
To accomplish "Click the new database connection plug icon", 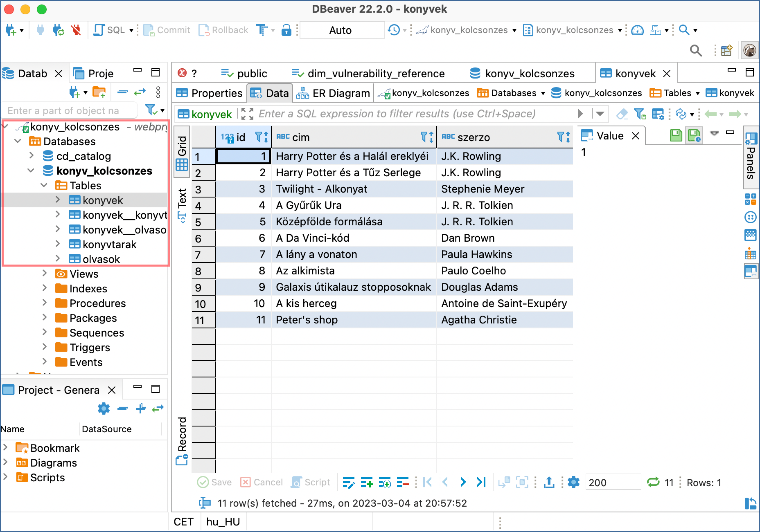I will coord(11,30).
